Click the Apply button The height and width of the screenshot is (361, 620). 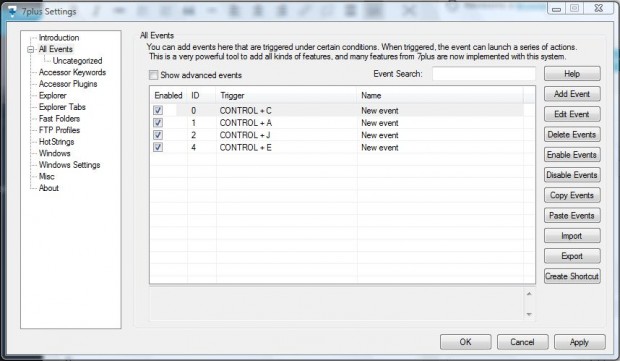point(579,342)
